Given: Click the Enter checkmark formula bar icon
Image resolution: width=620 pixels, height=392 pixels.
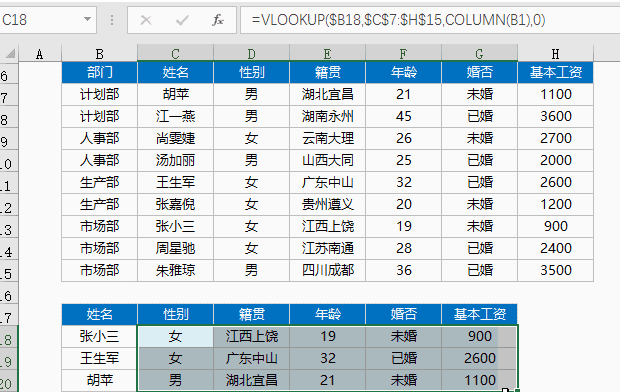Looking at the screenshot, I should [182, 20].
